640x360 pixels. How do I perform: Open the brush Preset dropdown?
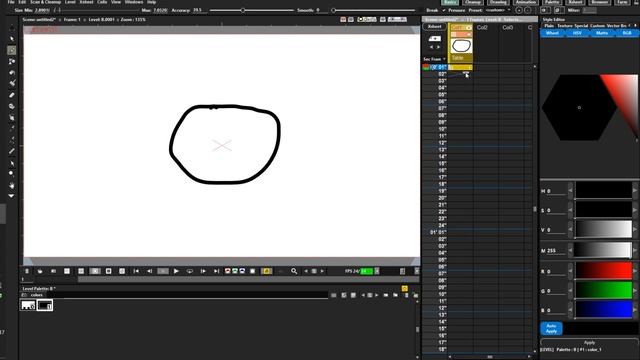(x=498, y=10)
